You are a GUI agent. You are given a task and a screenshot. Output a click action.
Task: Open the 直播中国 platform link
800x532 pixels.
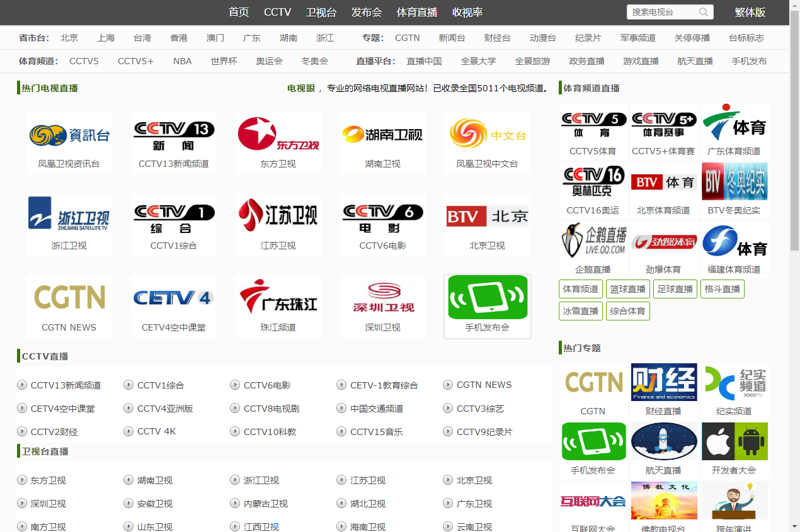coord(424,61)
